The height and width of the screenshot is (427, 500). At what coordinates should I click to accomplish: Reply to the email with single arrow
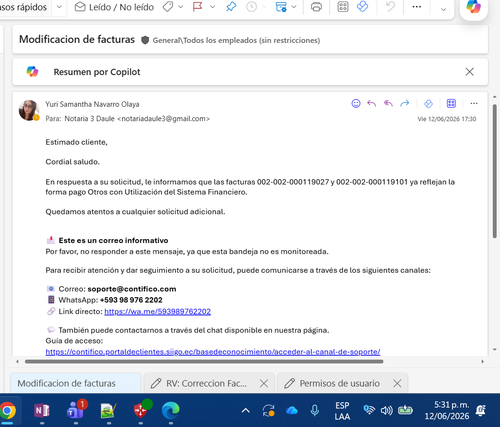pyautogui.click(x=372, y=104)
